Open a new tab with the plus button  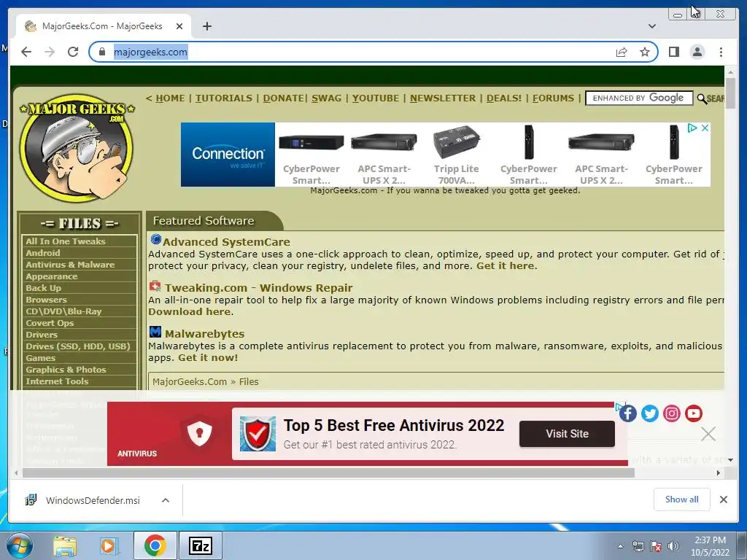[x=206, y=26]
